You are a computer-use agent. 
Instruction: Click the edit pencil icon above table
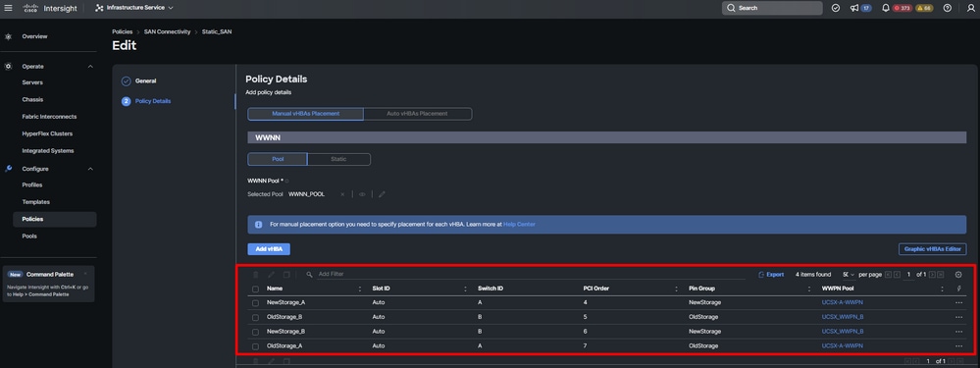click(272, 274)
